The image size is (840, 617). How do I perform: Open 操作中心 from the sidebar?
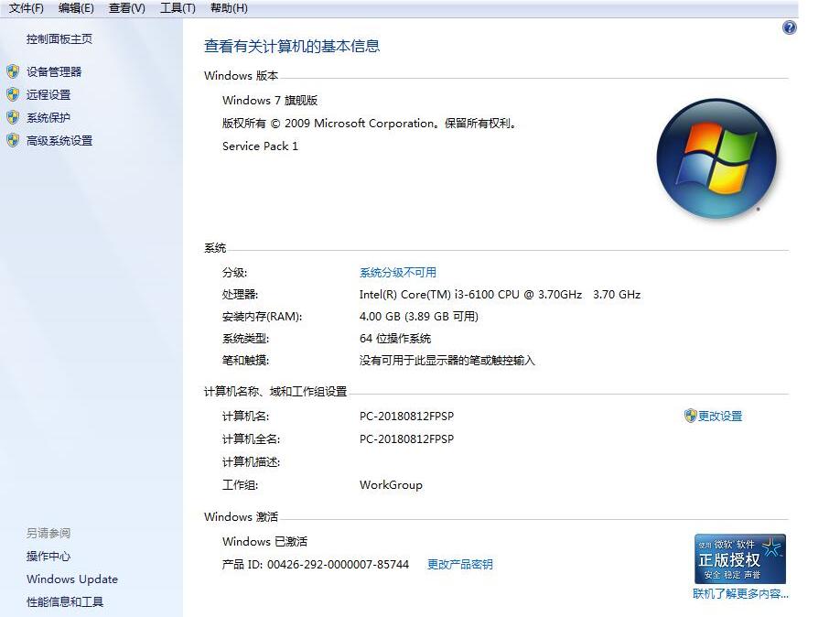click(x=48, y=556)
